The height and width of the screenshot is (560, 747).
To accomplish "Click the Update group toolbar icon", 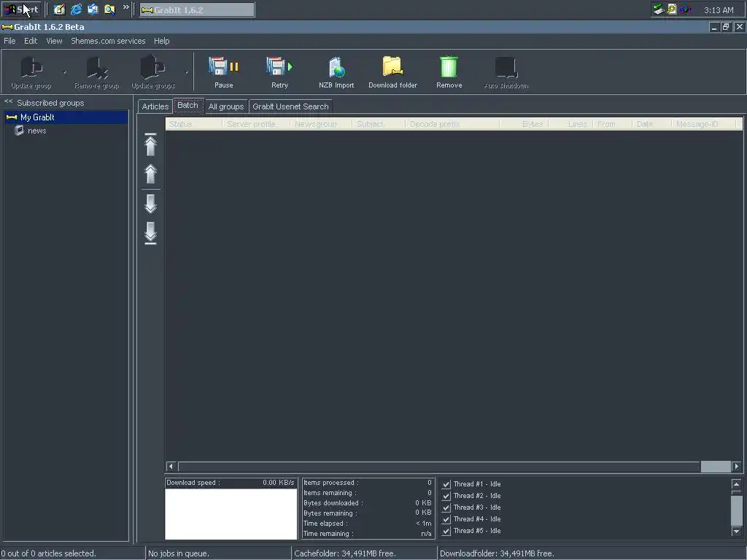I will tap(31, 67).
